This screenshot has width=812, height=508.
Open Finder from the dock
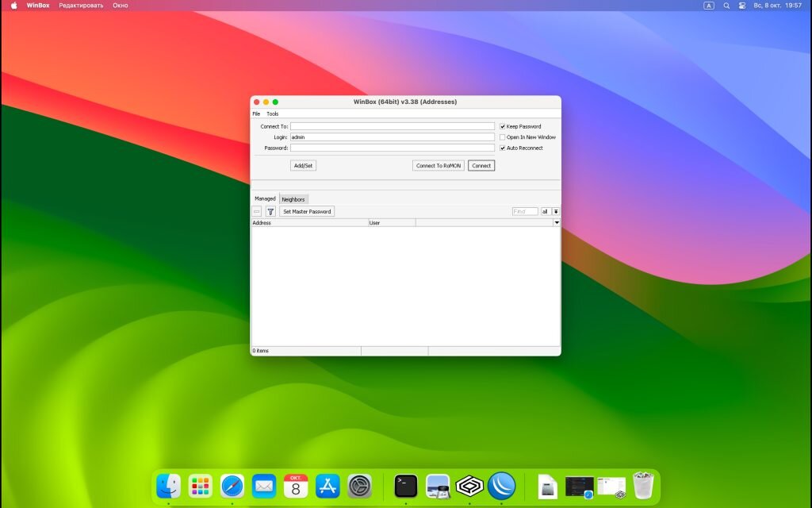[x=168, y=487]
